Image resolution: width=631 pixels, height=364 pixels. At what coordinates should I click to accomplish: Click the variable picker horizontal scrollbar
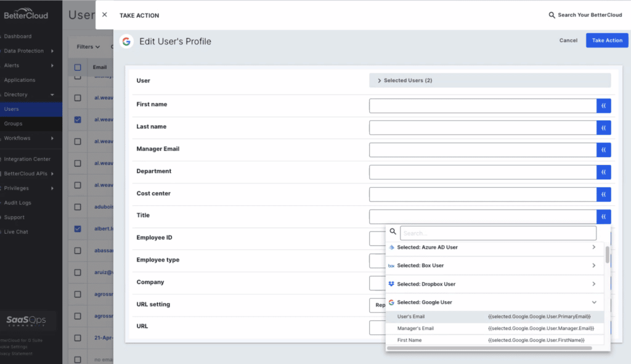(x=489, y=348)
